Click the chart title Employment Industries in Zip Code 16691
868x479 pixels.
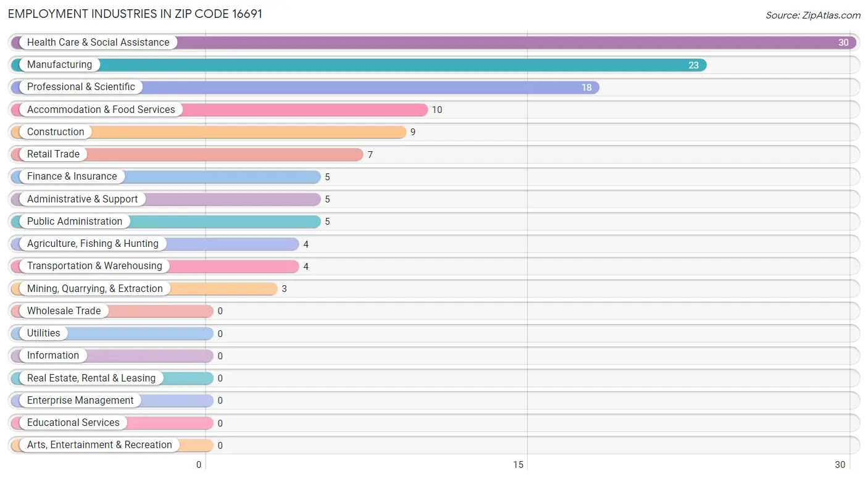click(135, 14)
